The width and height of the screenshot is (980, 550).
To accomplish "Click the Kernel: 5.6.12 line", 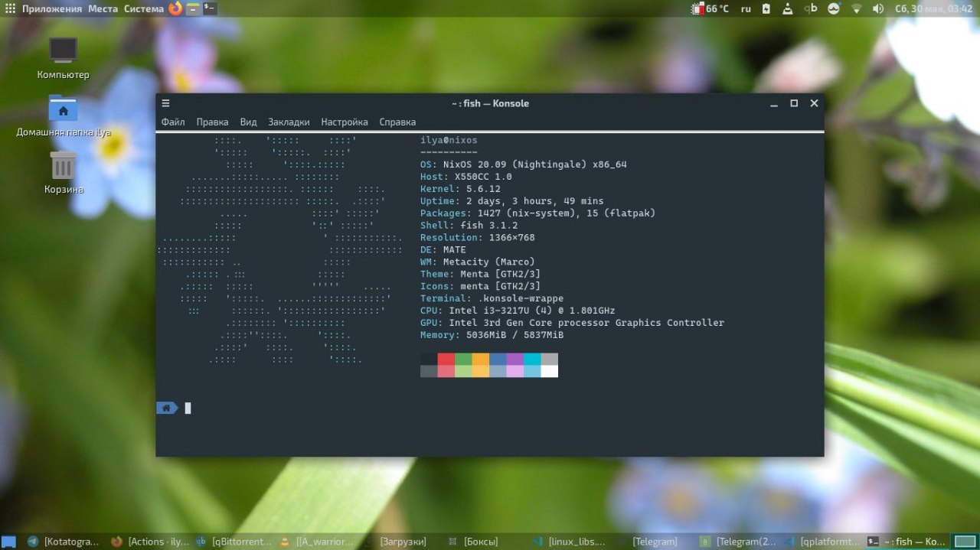I will coord(460,189).
